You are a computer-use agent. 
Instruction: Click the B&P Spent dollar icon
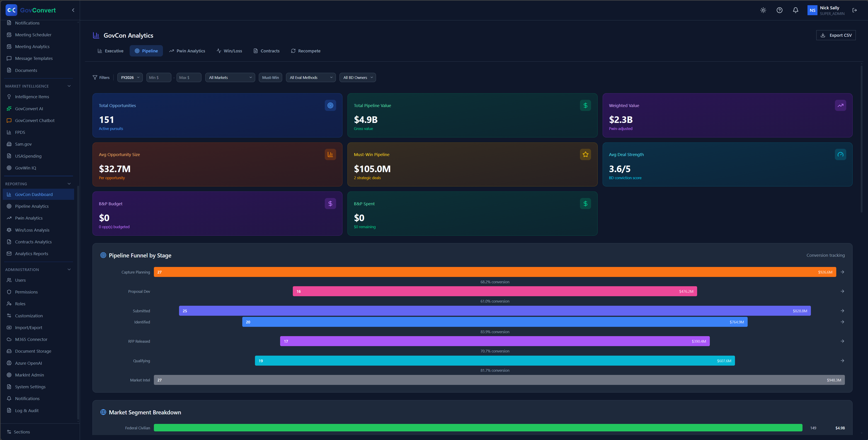(585, 204)
